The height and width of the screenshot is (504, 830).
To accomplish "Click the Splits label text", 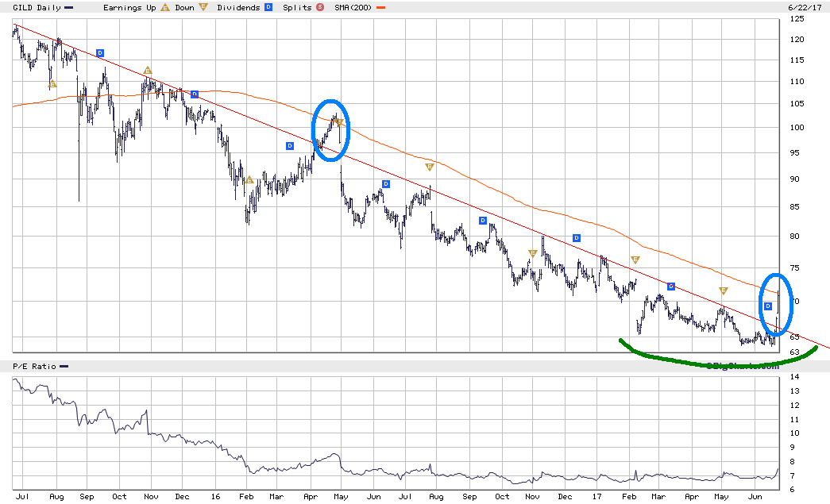I will [x=297, y=8].
